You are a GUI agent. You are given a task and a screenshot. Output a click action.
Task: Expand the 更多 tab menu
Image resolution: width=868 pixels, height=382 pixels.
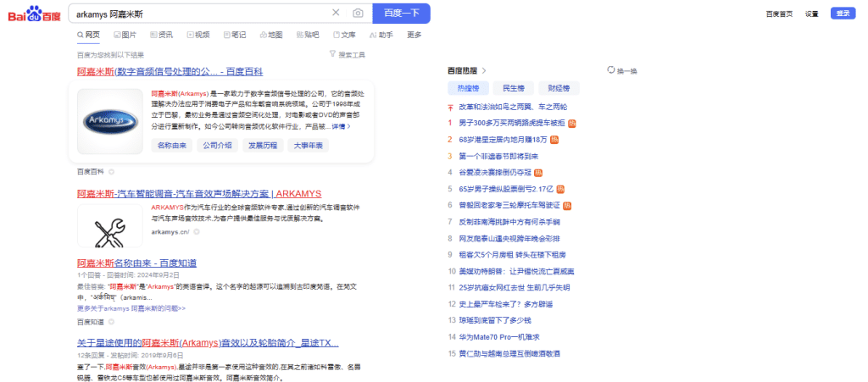click(x=414, y=35)
